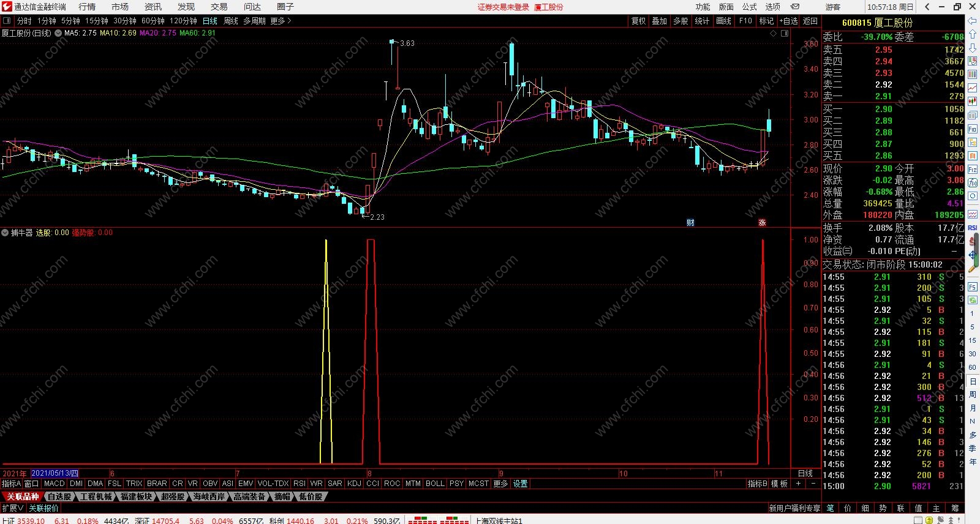Image resolution: width=980 pixels, height=524 pixels.
Task: Select the 日 period in right sidebar
Action: [x=973, y=381]
